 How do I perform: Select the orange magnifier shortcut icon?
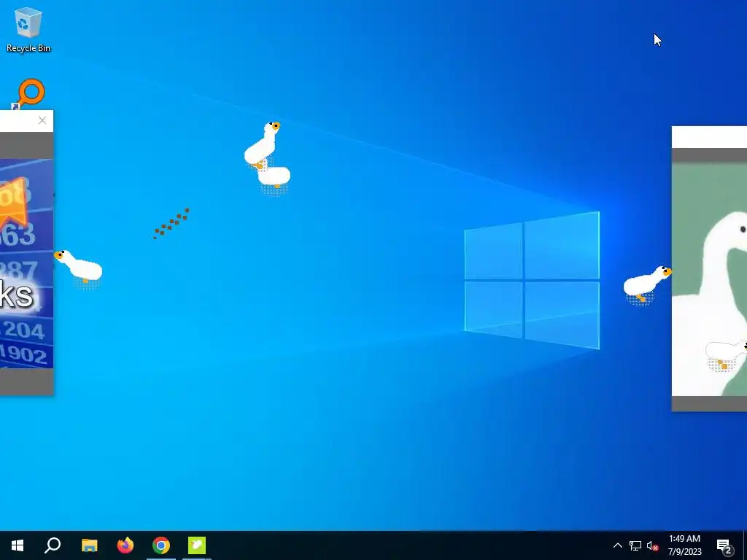click(x=29, y=94)
